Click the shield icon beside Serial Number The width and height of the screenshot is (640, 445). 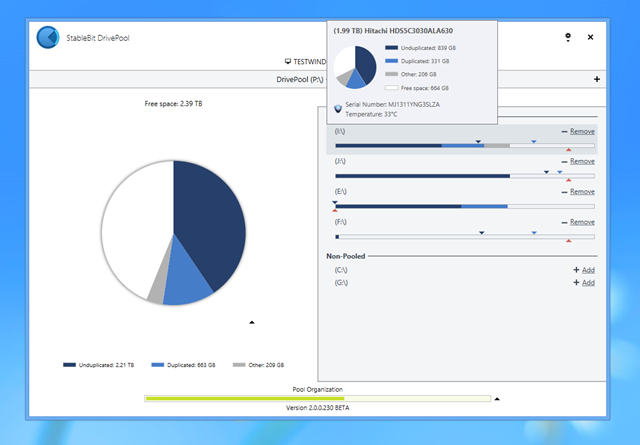coord(338,109)
